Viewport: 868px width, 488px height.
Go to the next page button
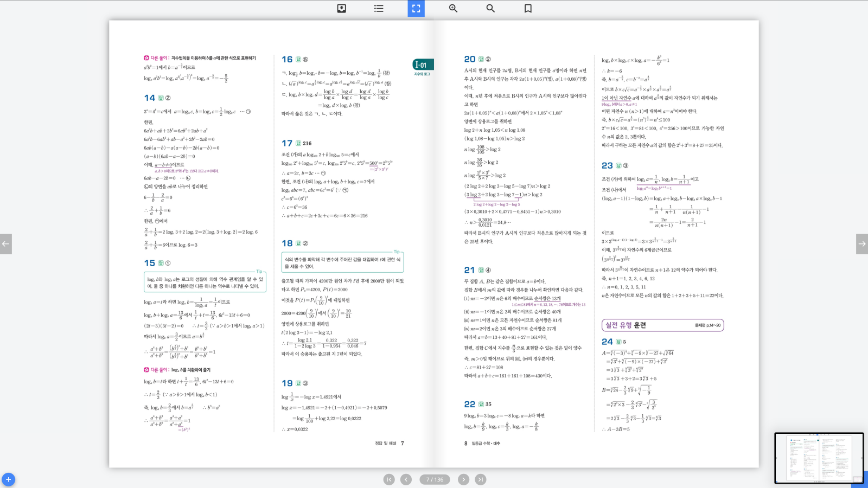click(463, 479)
